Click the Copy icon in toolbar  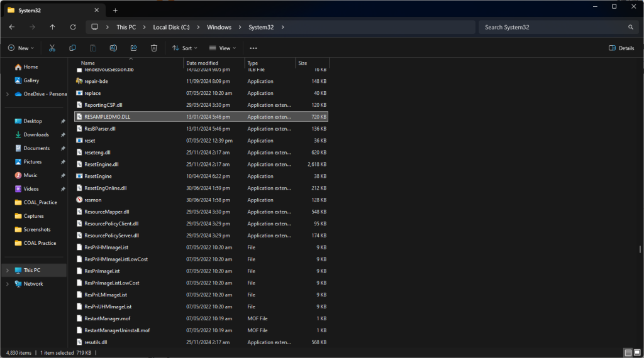tap(72, 48)
